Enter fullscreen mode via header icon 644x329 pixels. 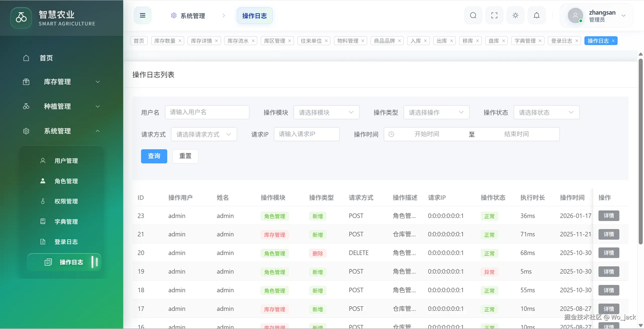coord(494,16)
